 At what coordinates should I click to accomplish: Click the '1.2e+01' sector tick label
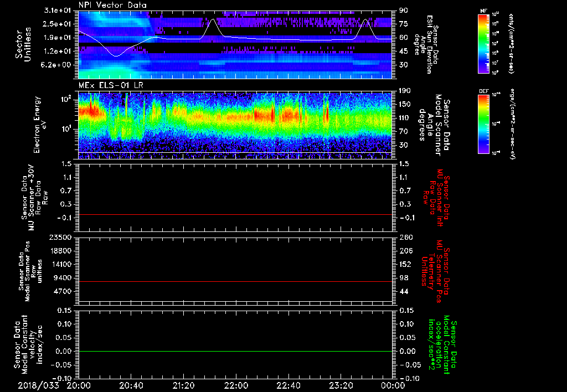[58, 51]
